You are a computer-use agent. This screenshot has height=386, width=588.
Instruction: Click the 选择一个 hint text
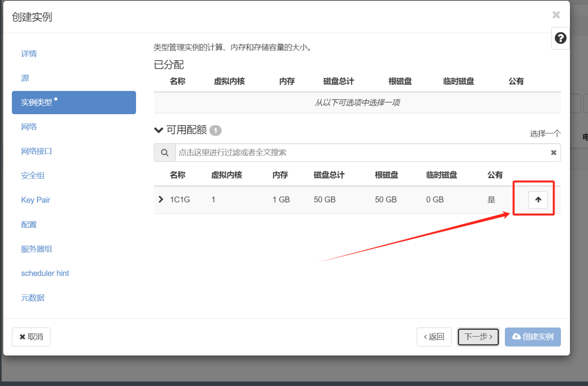[x=545, y=133]
